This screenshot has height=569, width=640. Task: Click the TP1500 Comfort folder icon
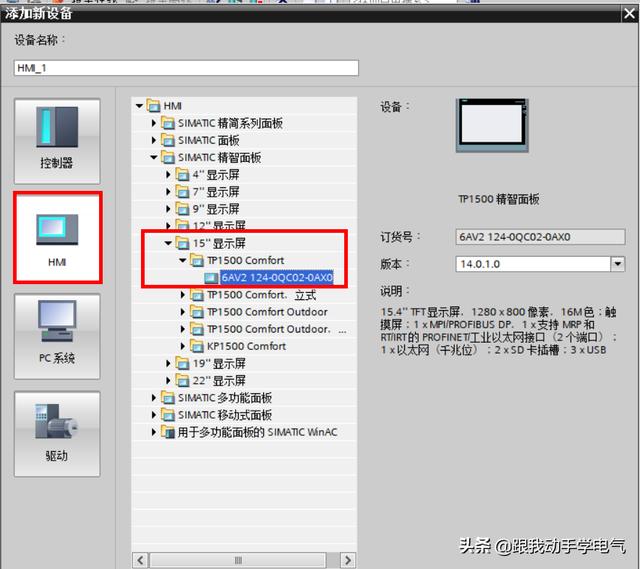click(x=197, y=260)
